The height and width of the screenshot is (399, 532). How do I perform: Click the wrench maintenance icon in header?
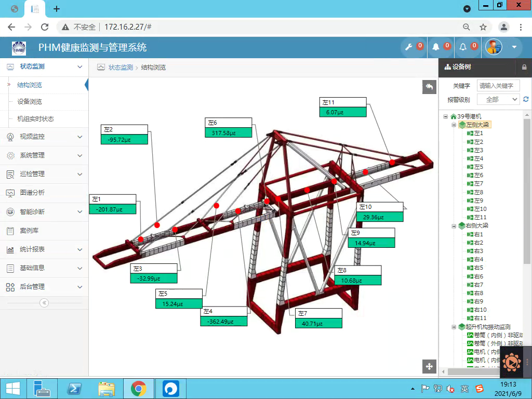(409, 47)
